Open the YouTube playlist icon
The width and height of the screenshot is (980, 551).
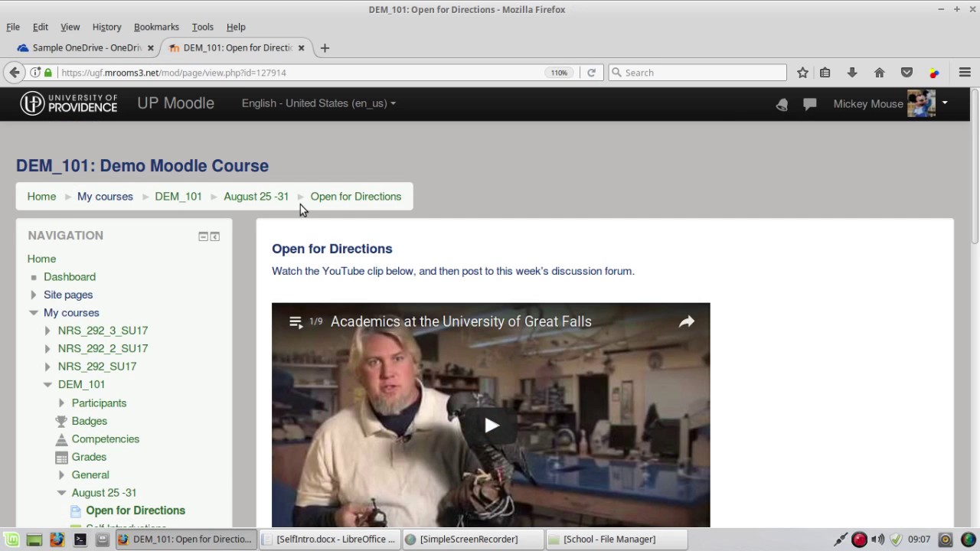coord(296,322)
